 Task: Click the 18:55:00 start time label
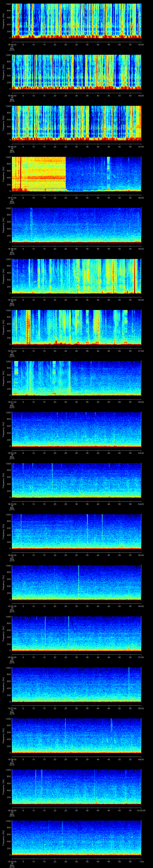[x=12, y=606]
